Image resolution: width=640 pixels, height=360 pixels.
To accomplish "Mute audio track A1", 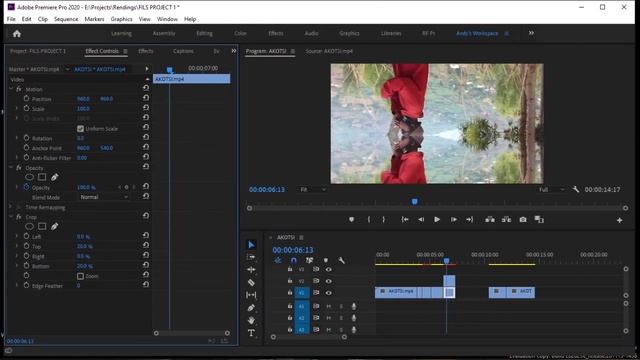I will [x=329, y=306].
